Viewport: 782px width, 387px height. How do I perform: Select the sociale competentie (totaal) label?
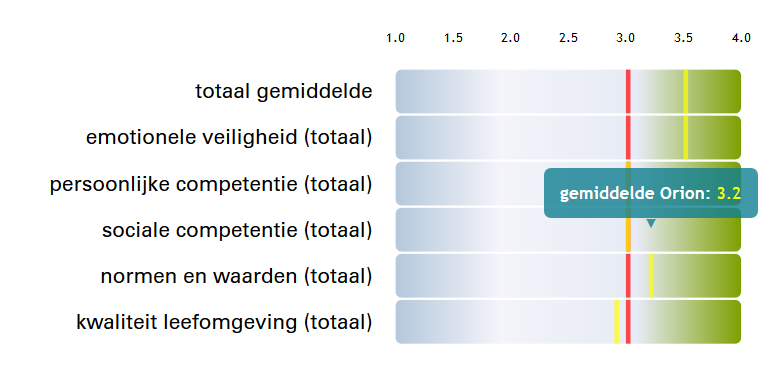(x=237, y=230)
